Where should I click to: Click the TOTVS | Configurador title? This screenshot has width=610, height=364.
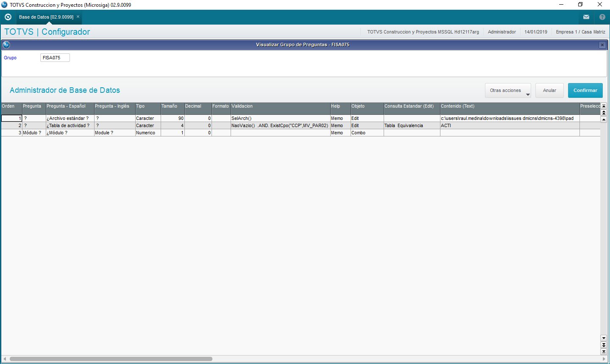click(47, 32)
